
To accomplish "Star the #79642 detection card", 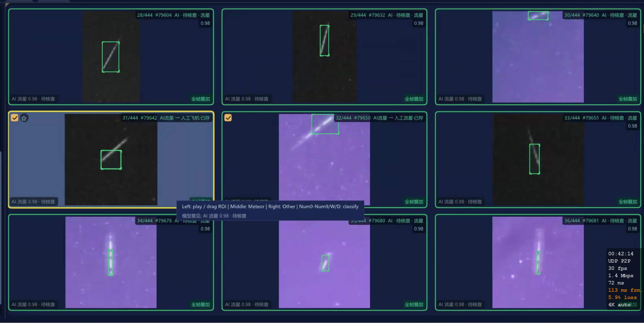I will coord(24,118).
